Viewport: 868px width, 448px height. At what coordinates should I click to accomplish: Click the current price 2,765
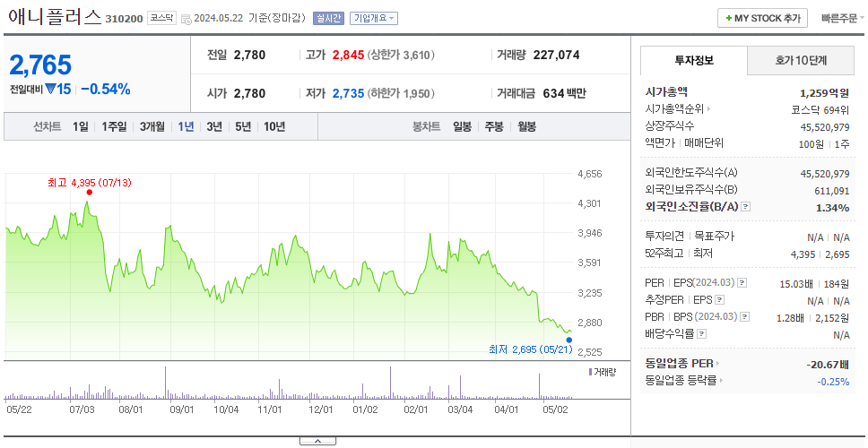40,65
